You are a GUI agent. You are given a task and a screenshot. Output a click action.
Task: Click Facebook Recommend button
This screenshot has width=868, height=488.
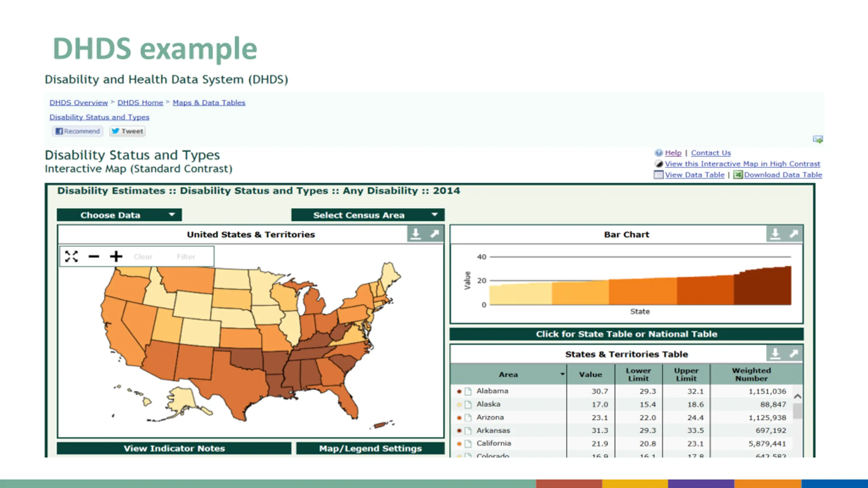(78, 131)
